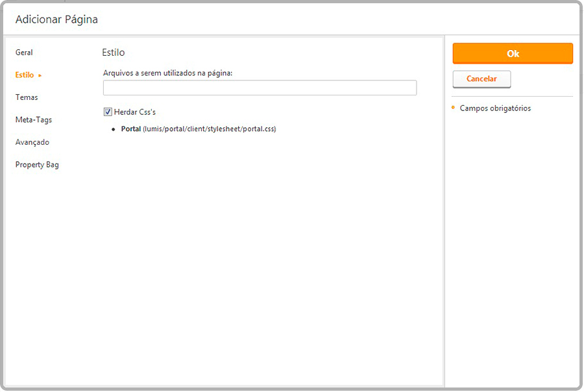This screenshot has height=392, width=584.
Task: Click the Campos obrigatórios legend text
Action: tap(495, 108)
